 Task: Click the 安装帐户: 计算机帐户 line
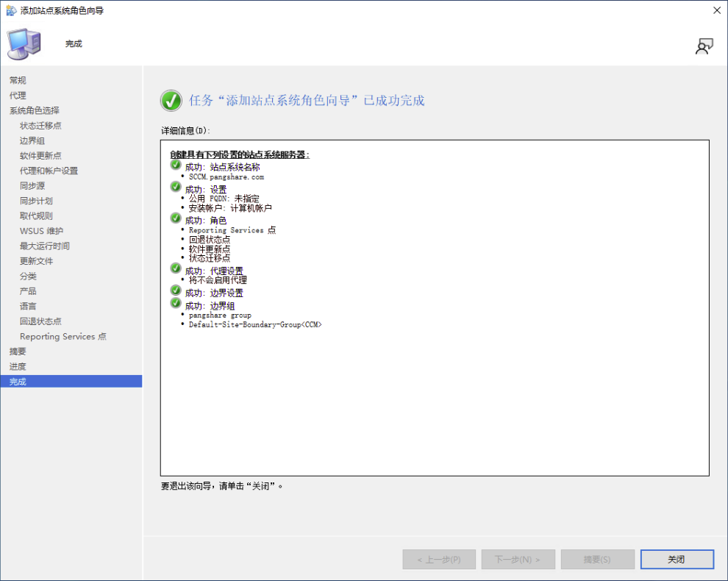pyautogui.click(x=230, y=207)
